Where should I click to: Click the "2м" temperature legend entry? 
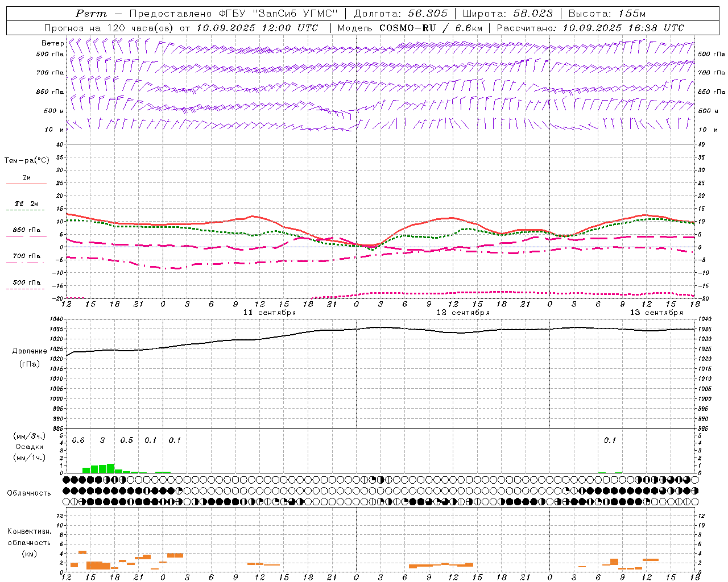(27, 177)
